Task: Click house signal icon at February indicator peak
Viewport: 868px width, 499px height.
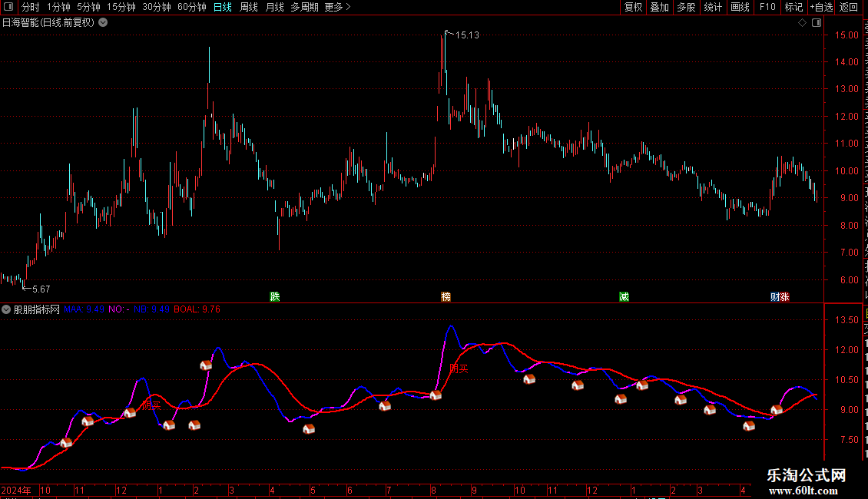Action: [x=206, y=365]
